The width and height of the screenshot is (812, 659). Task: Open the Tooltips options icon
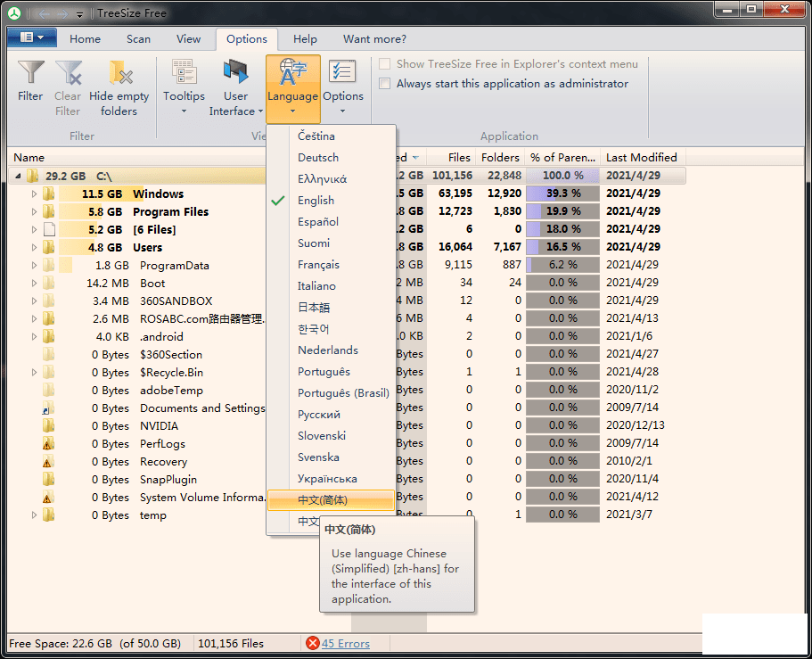(x=184, y=72)
